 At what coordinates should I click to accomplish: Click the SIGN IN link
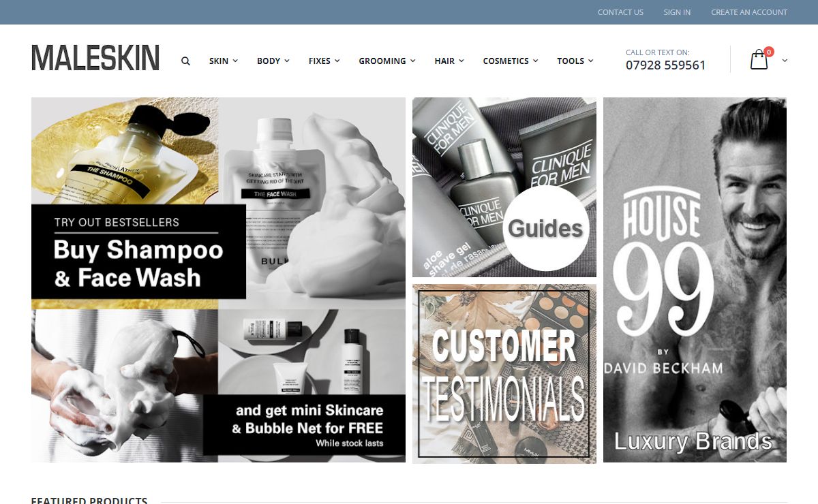677,12
